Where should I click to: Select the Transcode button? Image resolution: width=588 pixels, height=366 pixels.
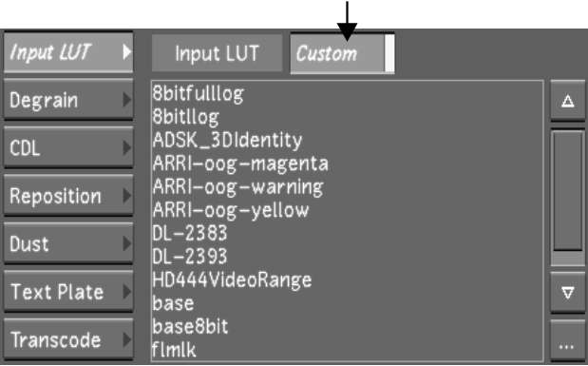pyautogui.click(x=68, y=339)
